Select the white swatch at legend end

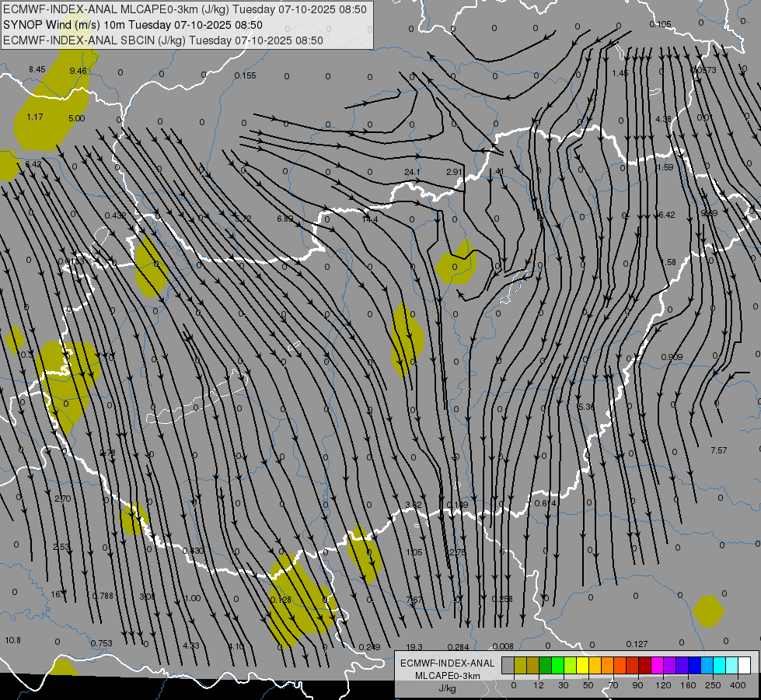tap(745, 665)
